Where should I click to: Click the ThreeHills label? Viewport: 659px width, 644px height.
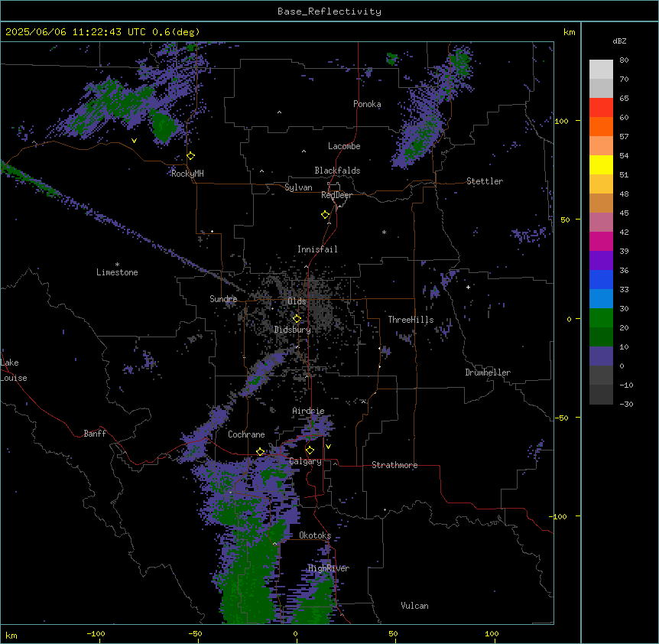tap(411, 320)
